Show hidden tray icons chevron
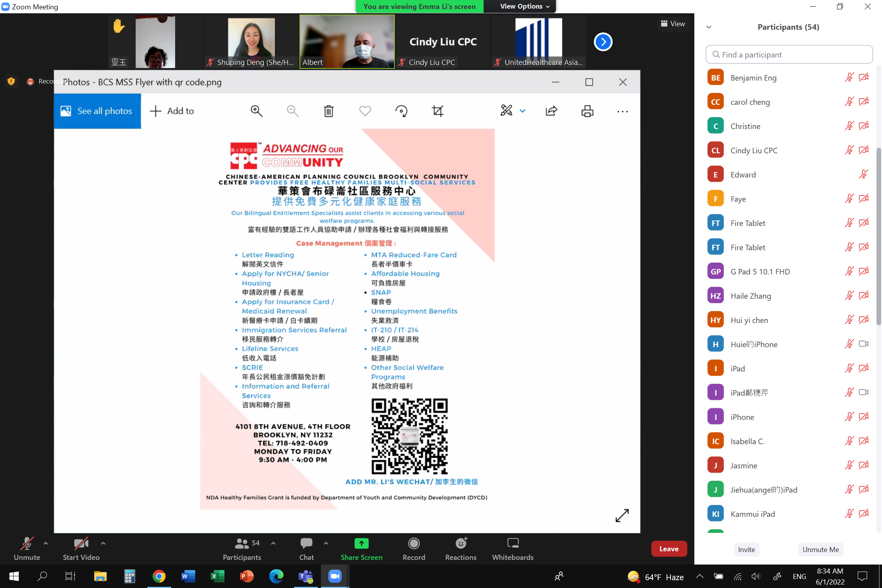 (700, 576)
